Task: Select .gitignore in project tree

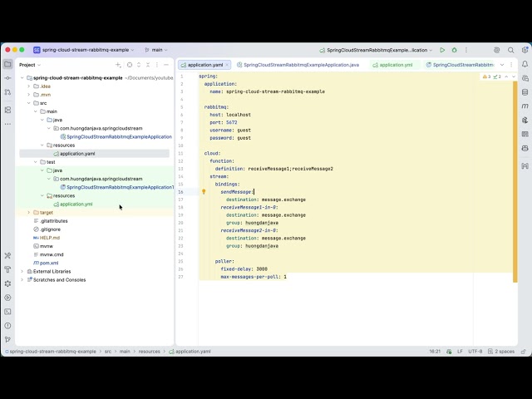Action: click(x=47, y=229)
